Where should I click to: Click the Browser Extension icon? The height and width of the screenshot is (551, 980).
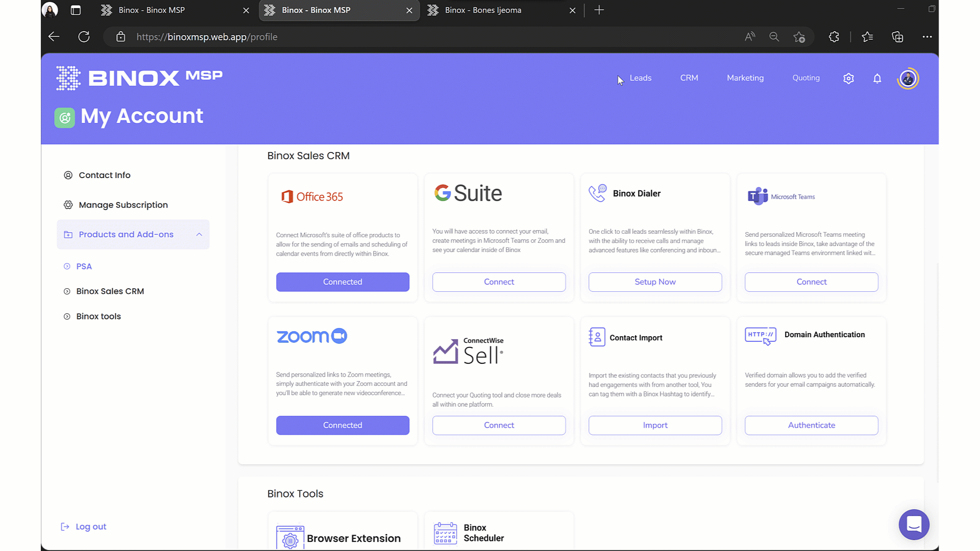290,538
